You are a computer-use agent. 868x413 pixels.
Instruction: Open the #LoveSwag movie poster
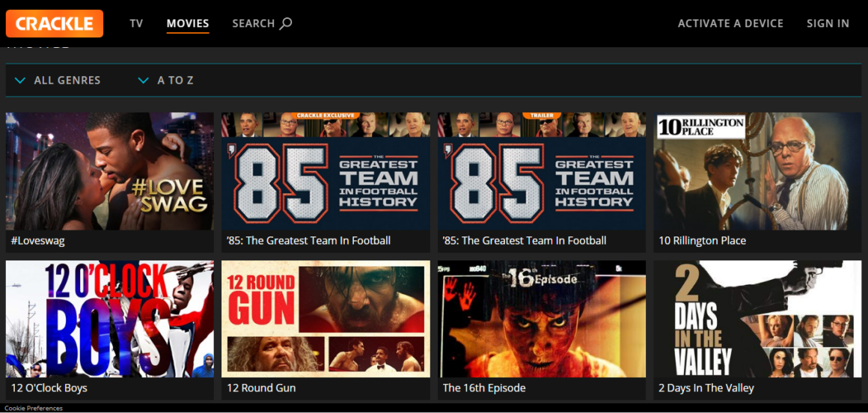coord(109,171)
